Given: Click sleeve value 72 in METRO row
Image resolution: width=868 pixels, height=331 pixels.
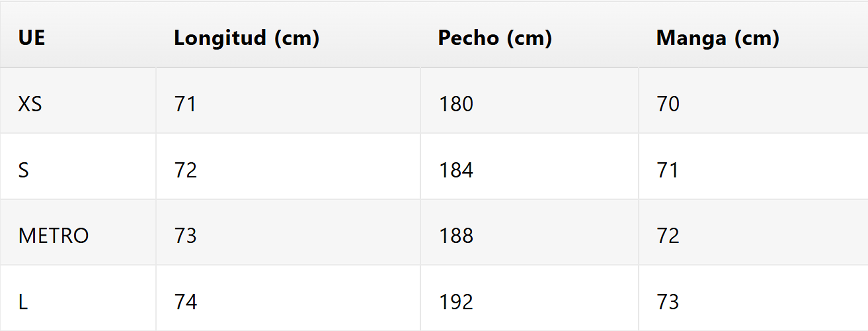Looking at the screenshot, I should click(x=667, y=236).
